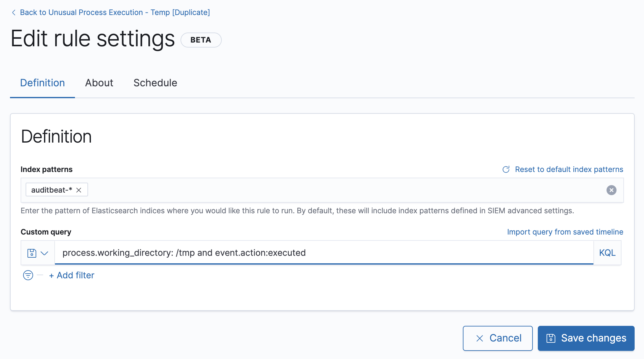This screenshot has width=644, height=359.
Task: Add a filter to the query
Action: tap(72, 275)
